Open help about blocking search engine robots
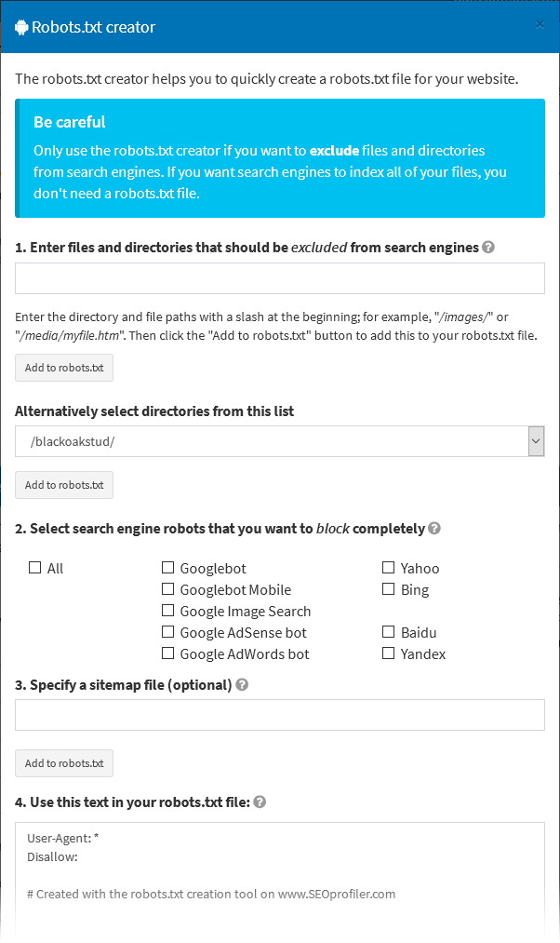560x943 pixels. 433,528
